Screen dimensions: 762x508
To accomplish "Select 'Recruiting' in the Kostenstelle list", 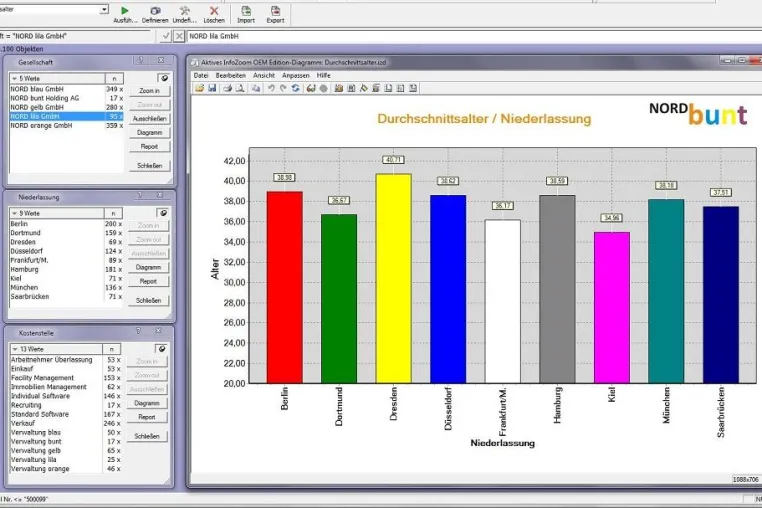I will (x=66, y=405).
